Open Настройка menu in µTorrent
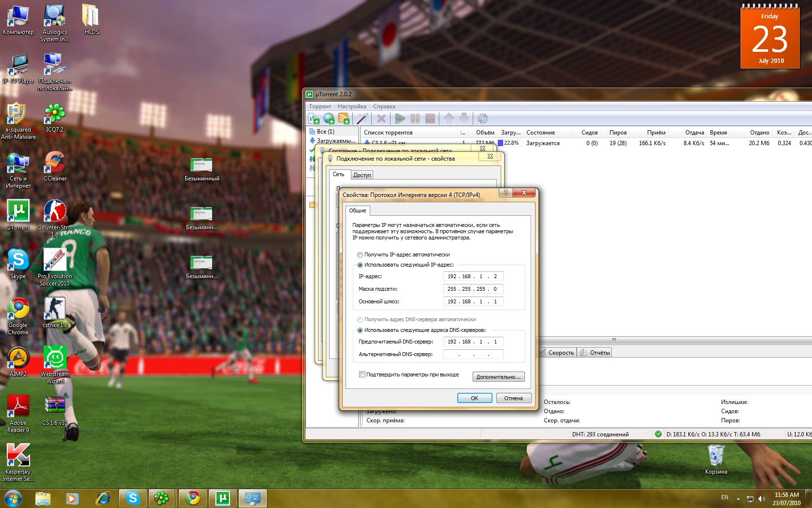This screenshot has width=812, height=508. point(352,106)
